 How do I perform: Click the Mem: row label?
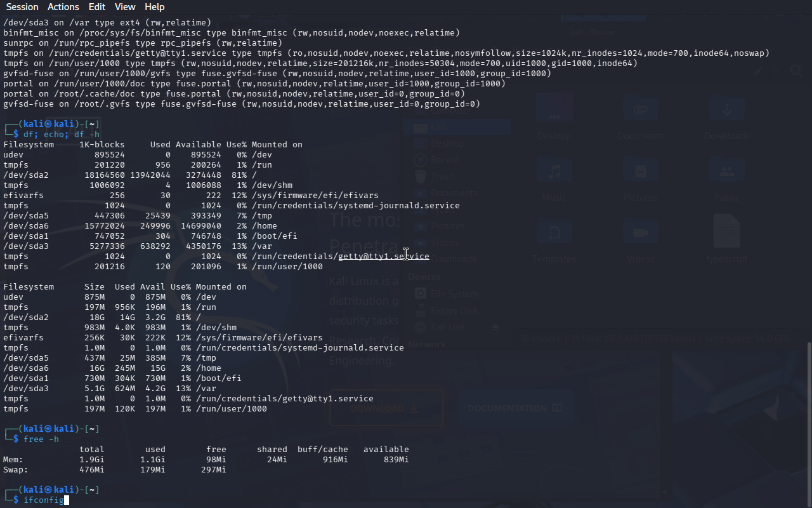(13, 460)
